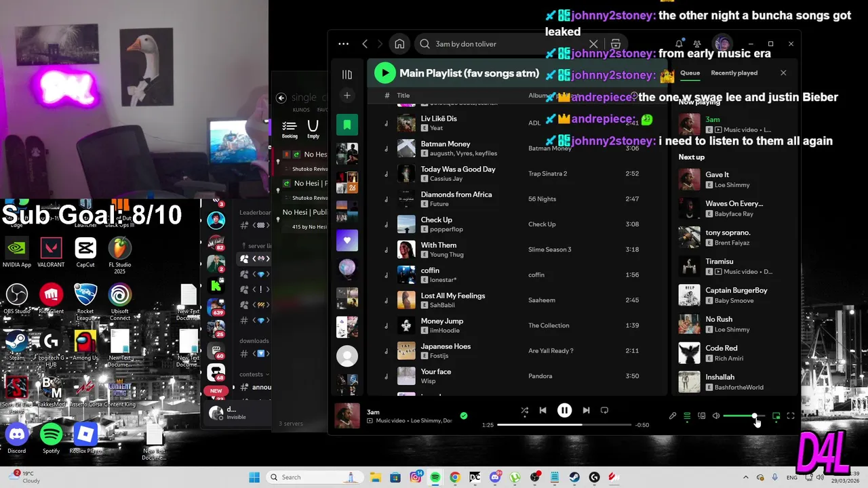Open Spotify profile avatar menu

pos(723,44)
